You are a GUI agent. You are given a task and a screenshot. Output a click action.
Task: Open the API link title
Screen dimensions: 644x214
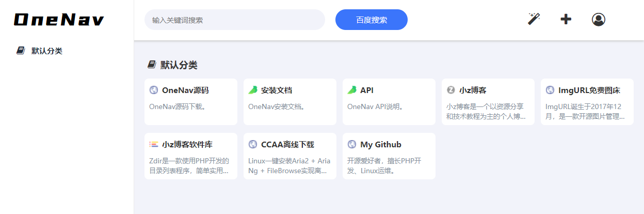[367, 90]
